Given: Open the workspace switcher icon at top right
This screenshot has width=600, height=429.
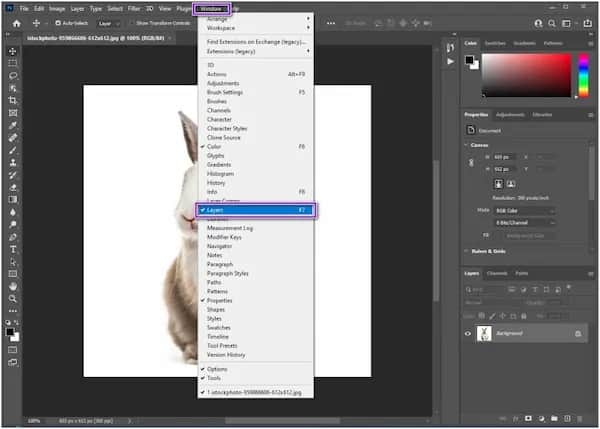Looking at the screenshot, I should 566,23.
